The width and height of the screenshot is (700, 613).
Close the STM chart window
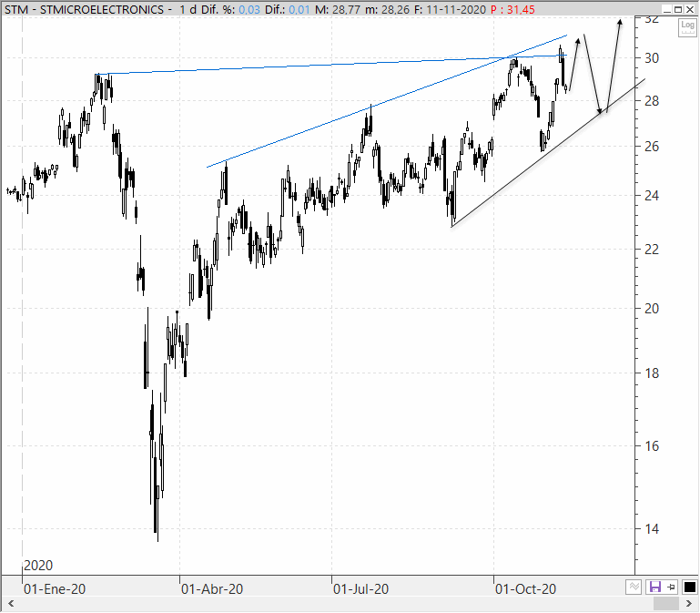coord(690,9)
